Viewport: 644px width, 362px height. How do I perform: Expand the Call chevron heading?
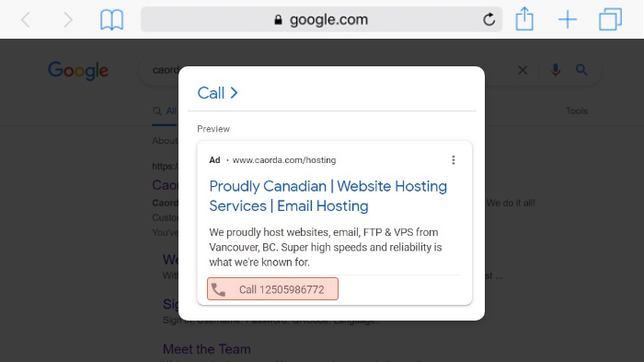click(x=218, y=93)
